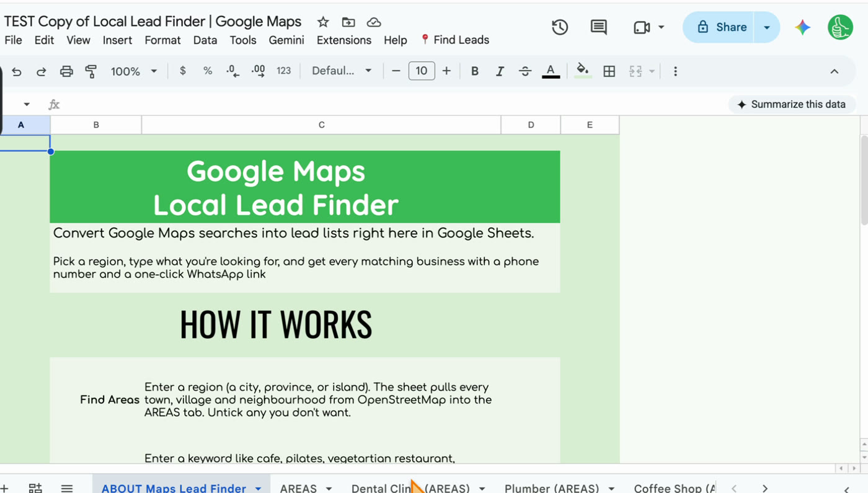Open the Name box dropdown arrow
The image size is (868, 493).
coord(27,104)
